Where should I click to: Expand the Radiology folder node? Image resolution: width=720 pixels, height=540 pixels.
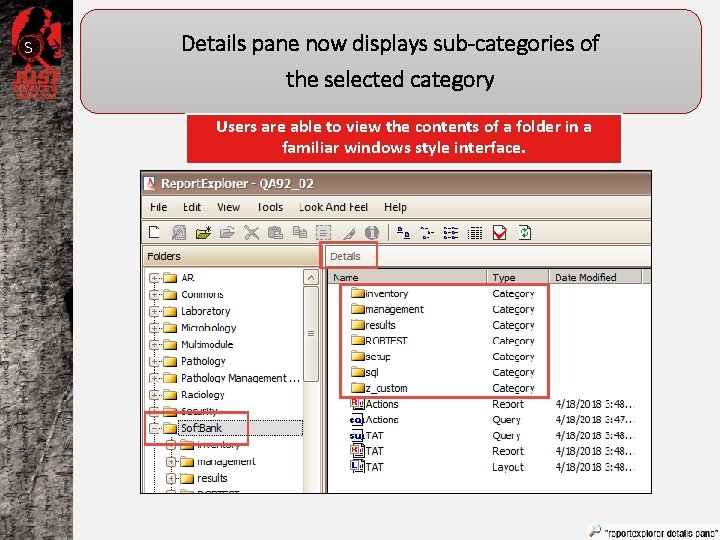pyautogui.click(x=154, y=395)
